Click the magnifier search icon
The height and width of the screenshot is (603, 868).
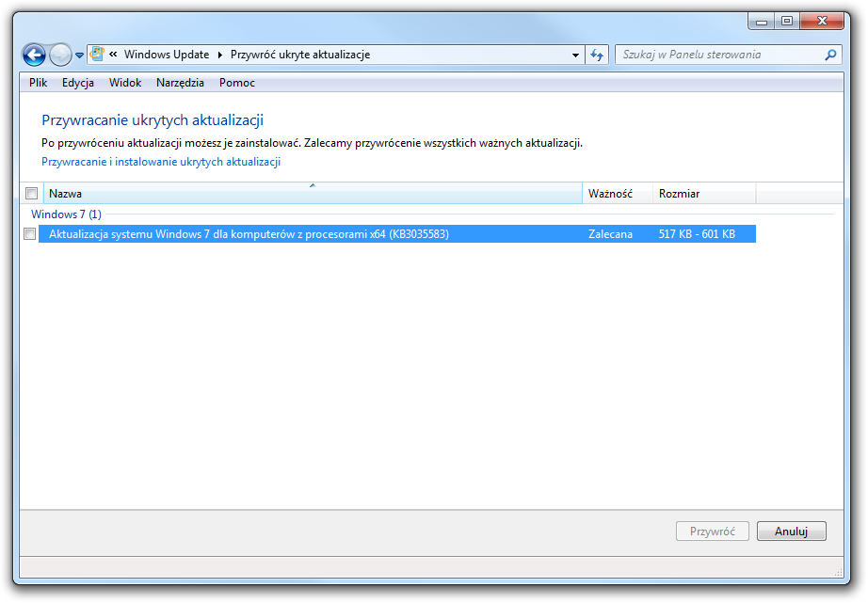click(830, 55)
